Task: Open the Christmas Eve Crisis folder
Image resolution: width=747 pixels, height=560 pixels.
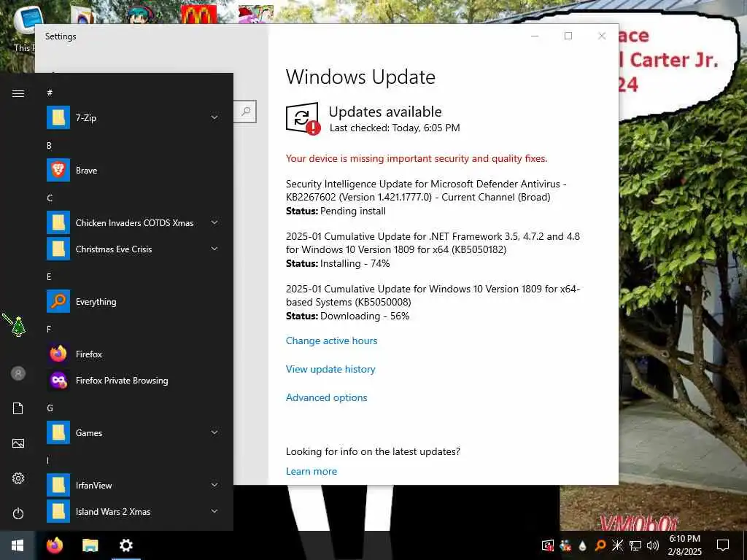Action: [x=133, y=249]
